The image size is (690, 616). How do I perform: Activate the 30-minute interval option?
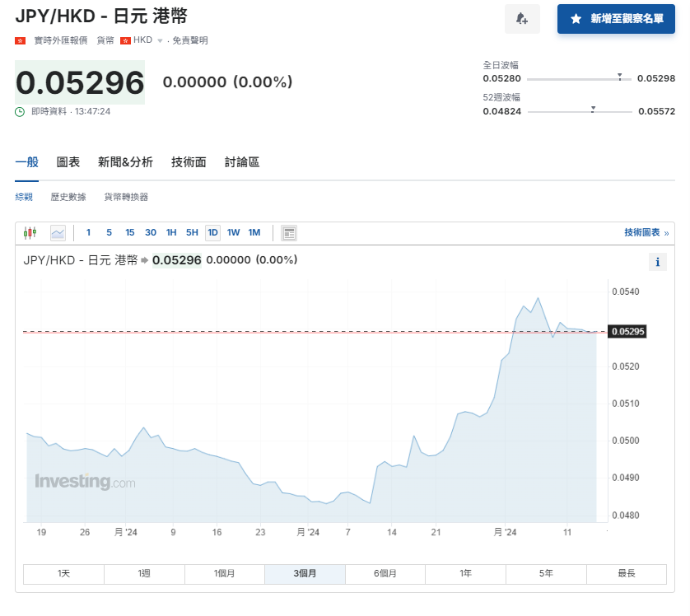151,232
